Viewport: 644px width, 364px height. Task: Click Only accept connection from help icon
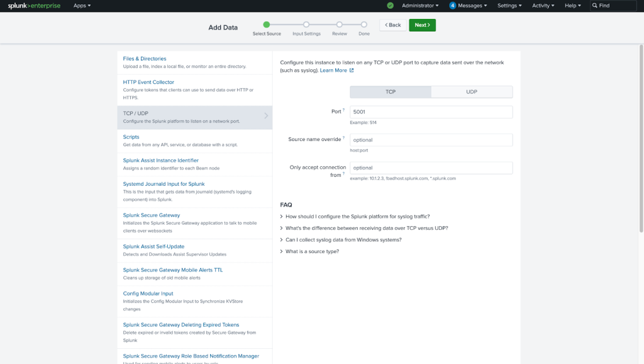344,174
